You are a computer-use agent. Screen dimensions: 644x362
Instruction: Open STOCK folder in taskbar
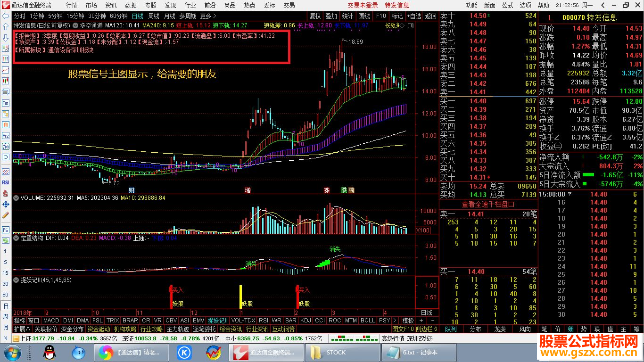click(342, 352)
